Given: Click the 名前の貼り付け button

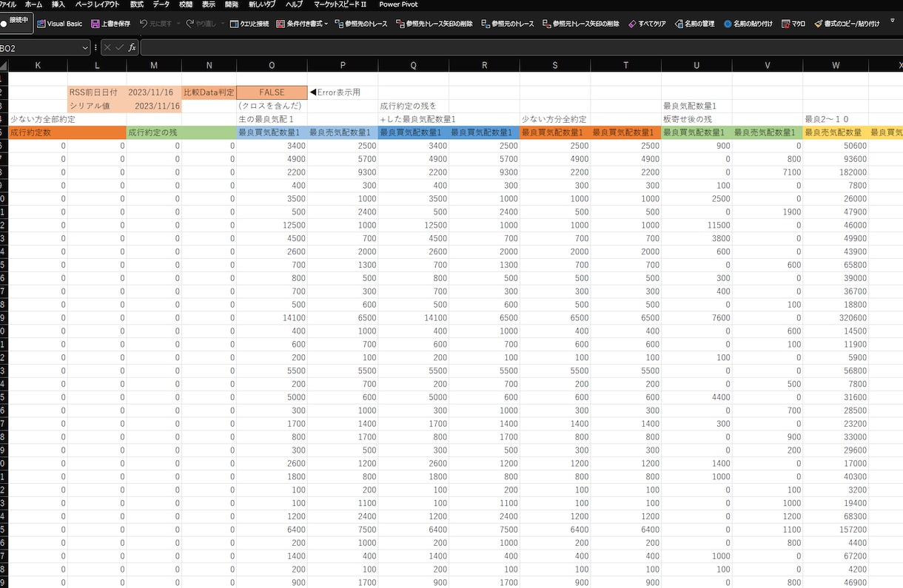Looking at the screenshot, I should [748, 24].
